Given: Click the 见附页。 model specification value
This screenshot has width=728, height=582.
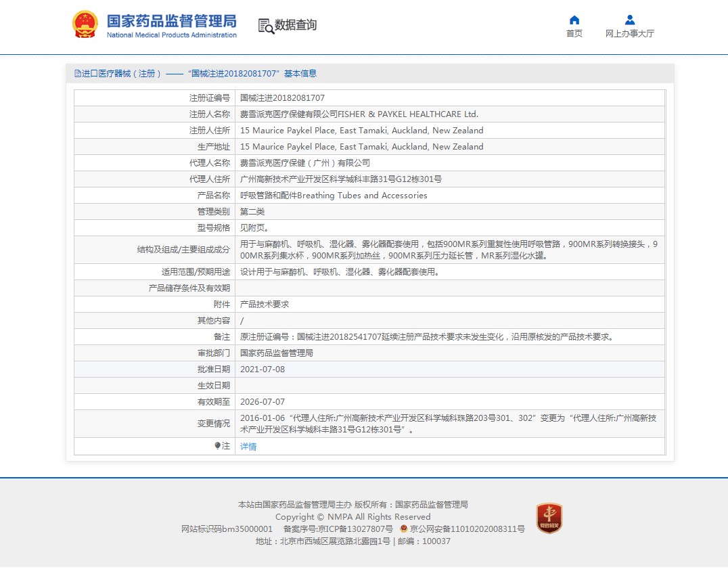Looking at the screenshot, I should 254,228.
